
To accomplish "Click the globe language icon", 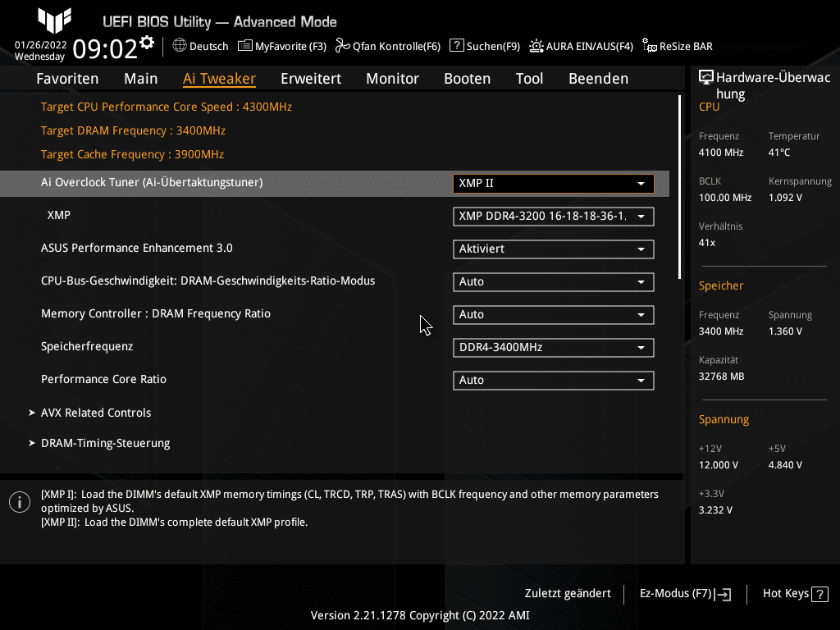I will (180, 46).
